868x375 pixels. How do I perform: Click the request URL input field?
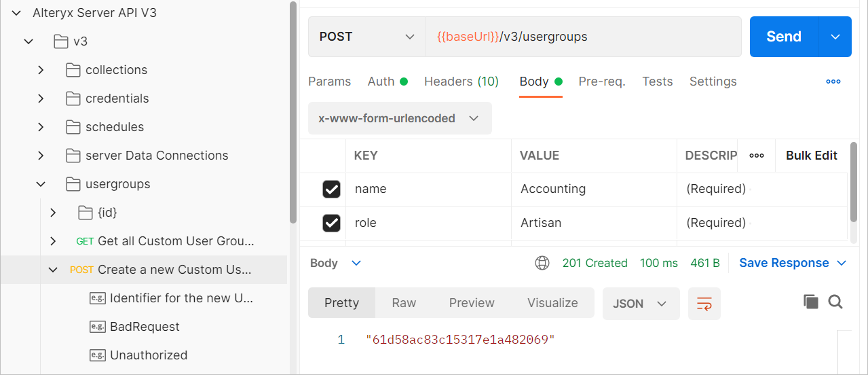[x=582, y=37]
